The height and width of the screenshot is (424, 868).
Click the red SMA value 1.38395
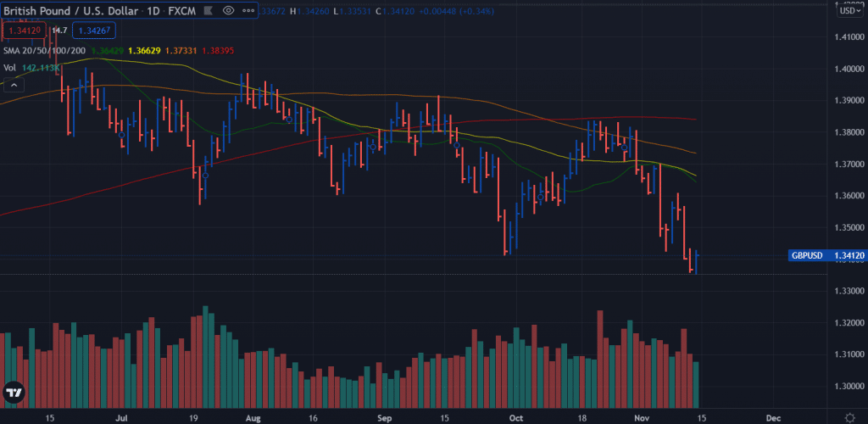pos(216,51)
